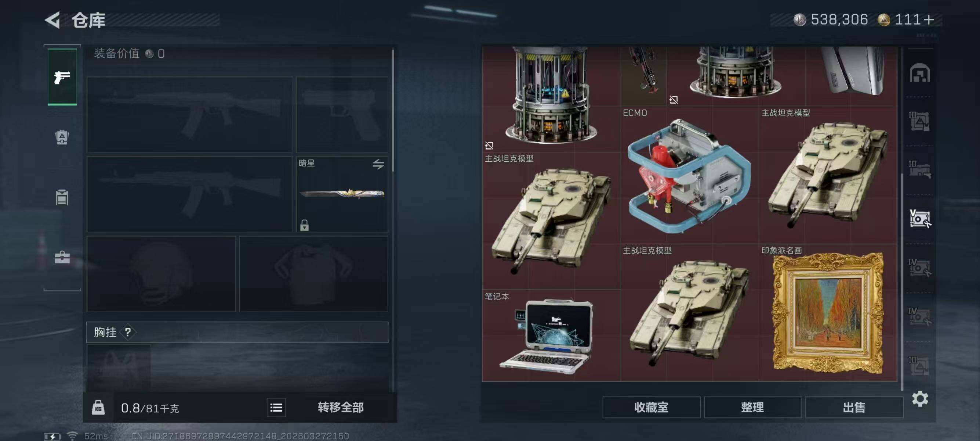Select the 笔记本 laptop item
The image size is (980, 441).
point(551,336)
